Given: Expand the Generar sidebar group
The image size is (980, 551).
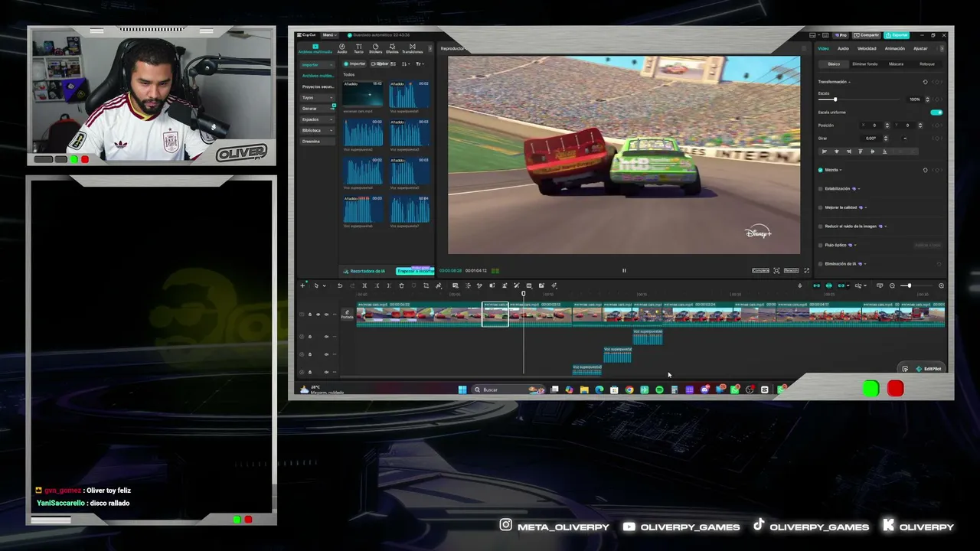Looking at the screenshot, I should click(x=318, y=109).
